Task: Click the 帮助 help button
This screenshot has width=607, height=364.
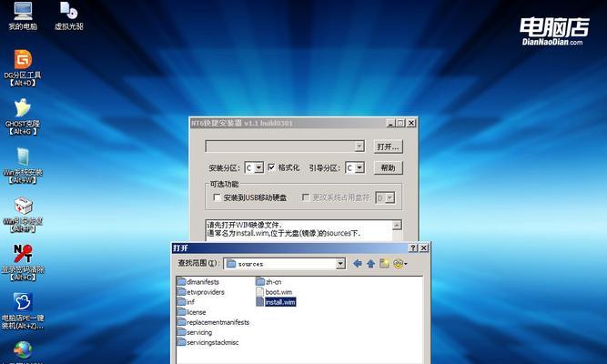Action: pos(389,167)
